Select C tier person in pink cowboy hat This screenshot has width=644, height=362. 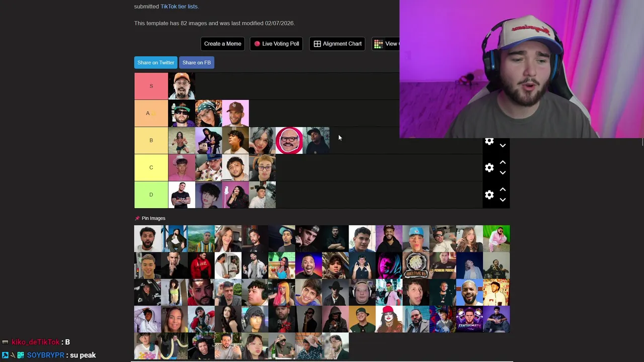182,167
